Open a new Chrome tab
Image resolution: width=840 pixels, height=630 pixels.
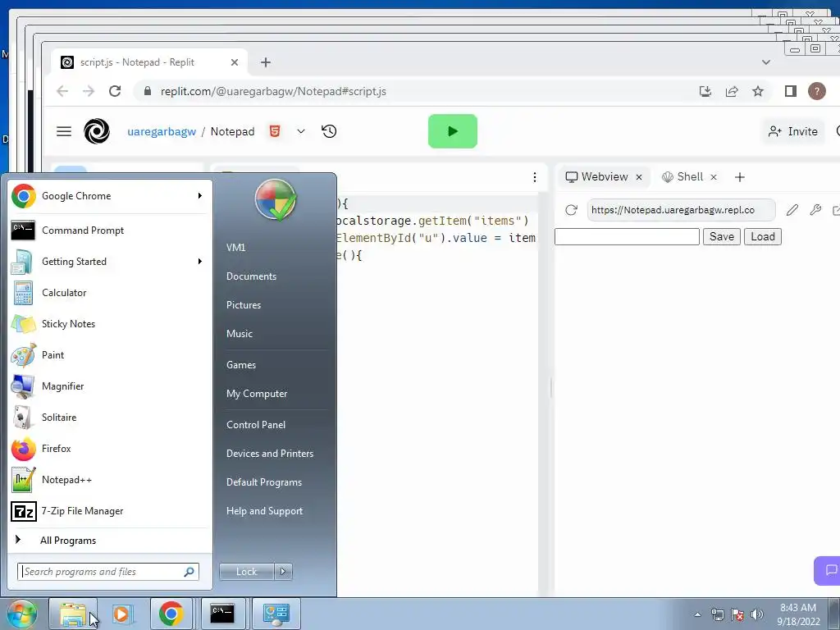pyautogui.click(x=266, y=62)
